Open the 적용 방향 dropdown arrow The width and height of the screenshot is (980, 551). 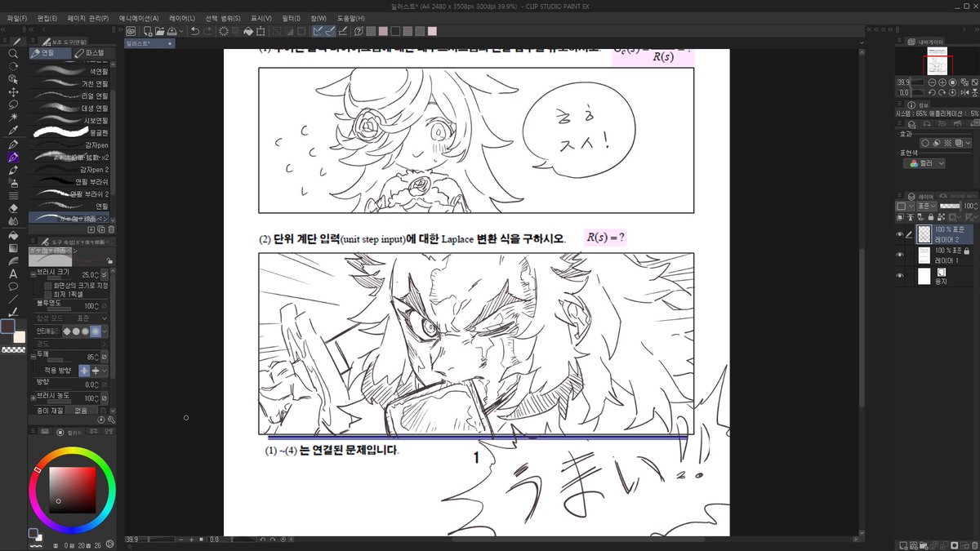[x=105, y=371]
